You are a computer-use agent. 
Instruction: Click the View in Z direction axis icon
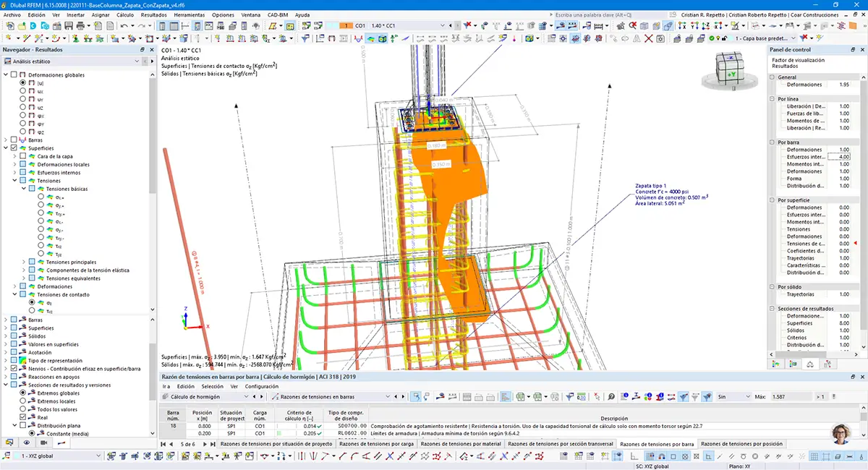click(706, 25)
